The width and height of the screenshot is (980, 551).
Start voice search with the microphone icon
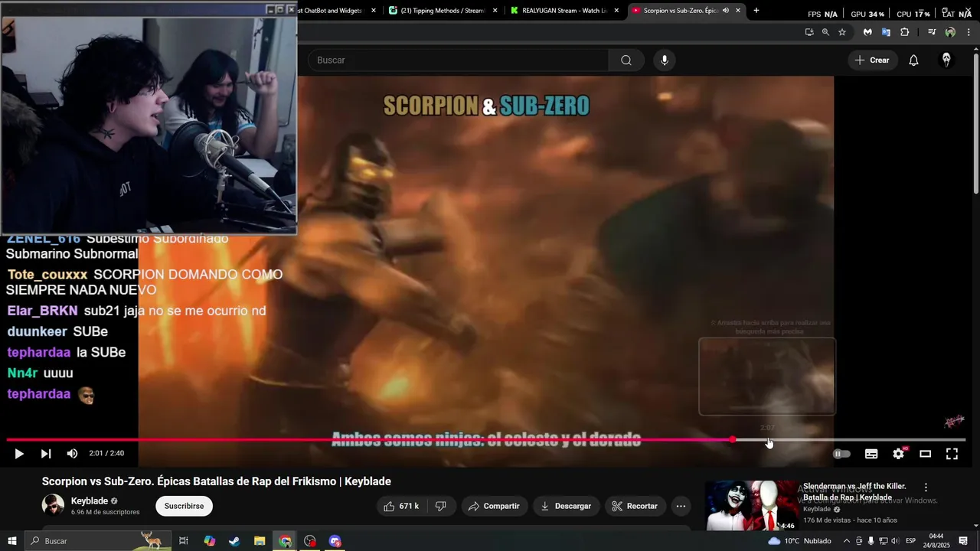pyautogui.click(x=664, y=60)
